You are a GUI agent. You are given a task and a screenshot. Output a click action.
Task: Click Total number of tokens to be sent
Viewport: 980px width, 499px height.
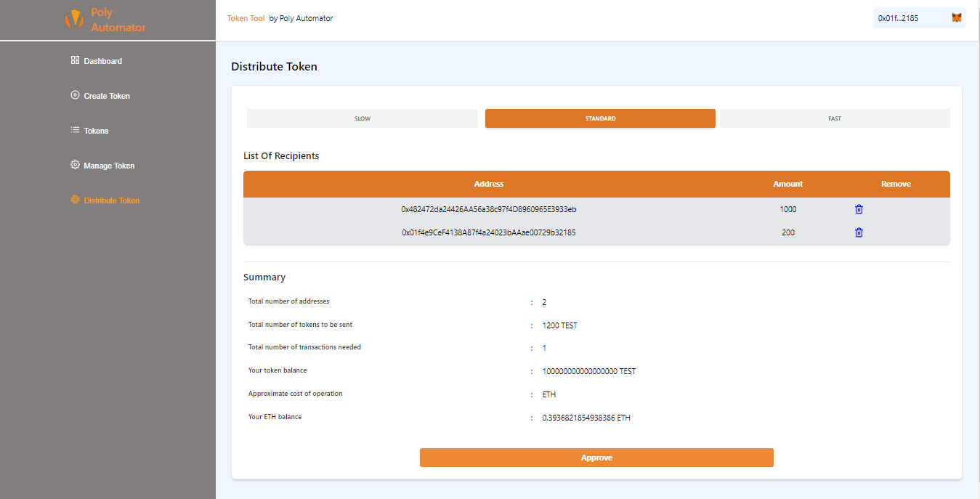(300, 324)
